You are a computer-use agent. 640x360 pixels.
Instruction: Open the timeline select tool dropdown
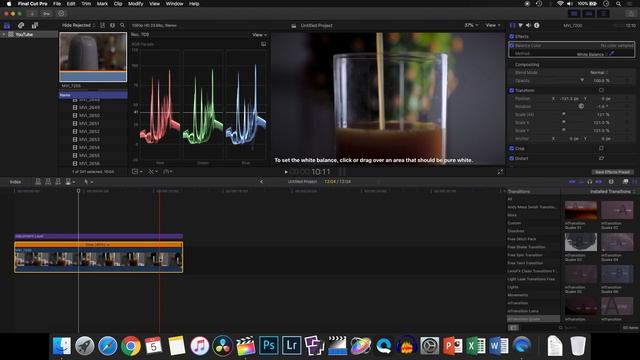89,182
